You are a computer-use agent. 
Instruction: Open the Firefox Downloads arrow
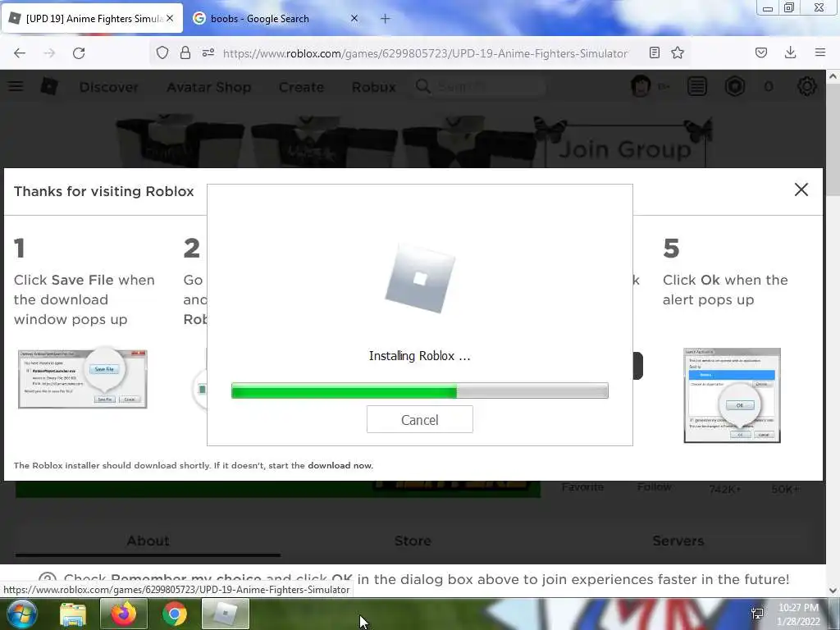(790, 52)
